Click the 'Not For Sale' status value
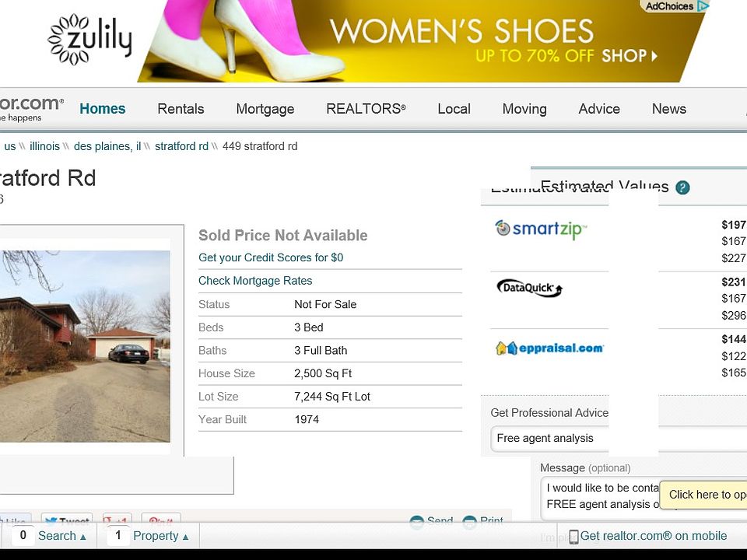This screenshot has height=560, width=747. (x=325, y=304)
